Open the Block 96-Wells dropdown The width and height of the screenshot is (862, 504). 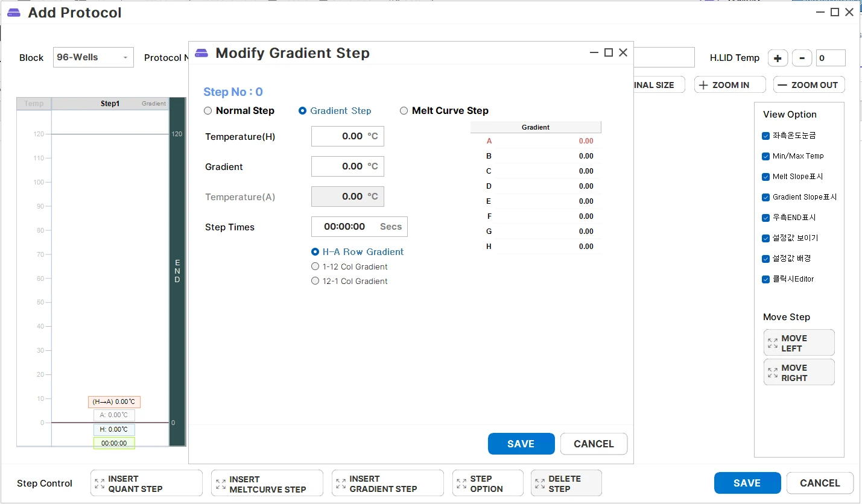click(x=93, y=58)
